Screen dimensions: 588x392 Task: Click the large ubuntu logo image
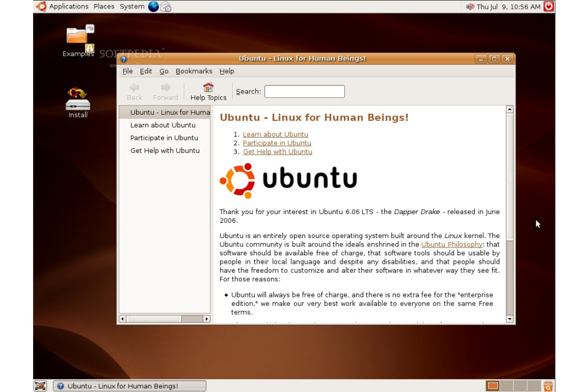288,180
